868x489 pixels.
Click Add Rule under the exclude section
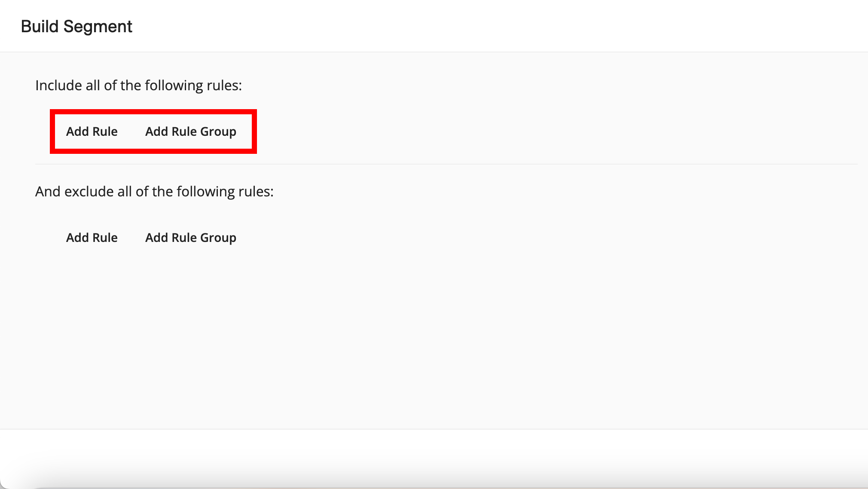click(92, 238)
